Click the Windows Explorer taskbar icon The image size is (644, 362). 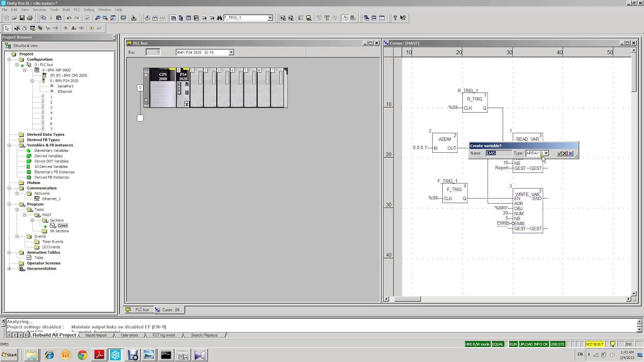(32, 355)
